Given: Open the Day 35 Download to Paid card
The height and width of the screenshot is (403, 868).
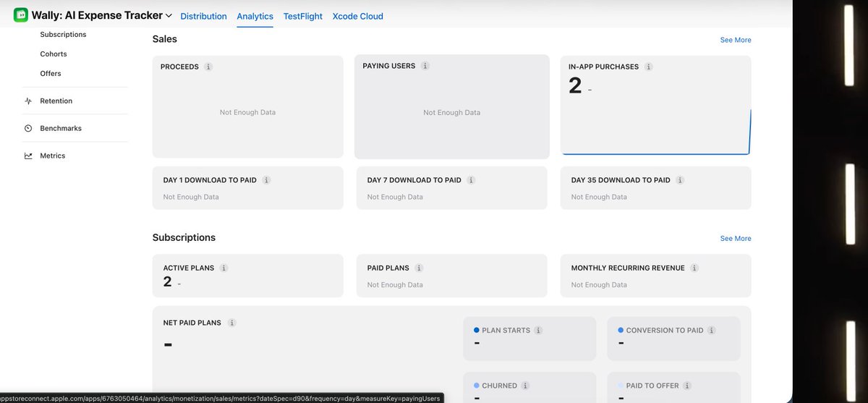Looking at the screenshot, I should tap(656, 188).
